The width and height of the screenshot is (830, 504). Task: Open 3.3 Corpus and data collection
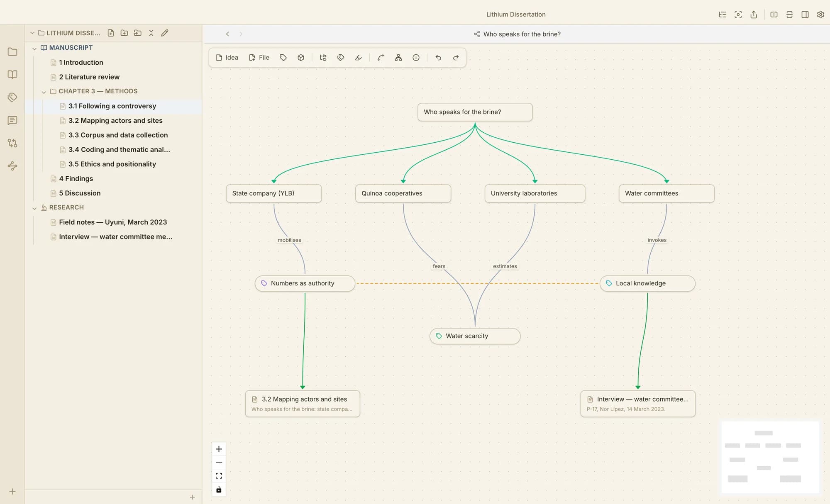click(118, 135)
